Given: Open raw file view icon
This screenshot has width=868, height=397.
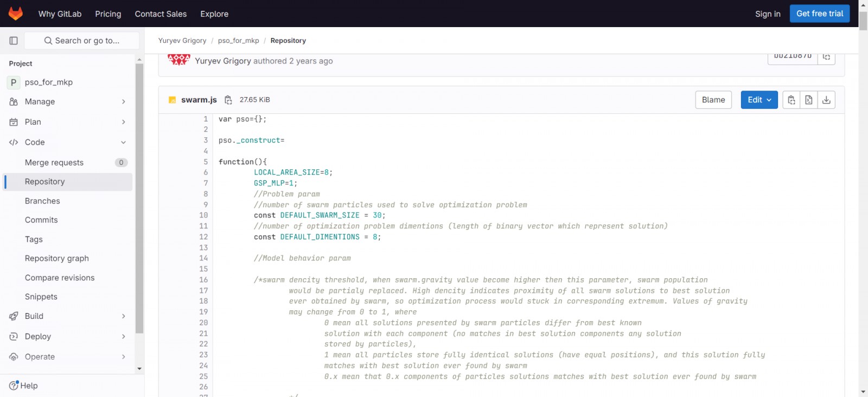Looking at the screenshot, I should click(x=809, y=100).
